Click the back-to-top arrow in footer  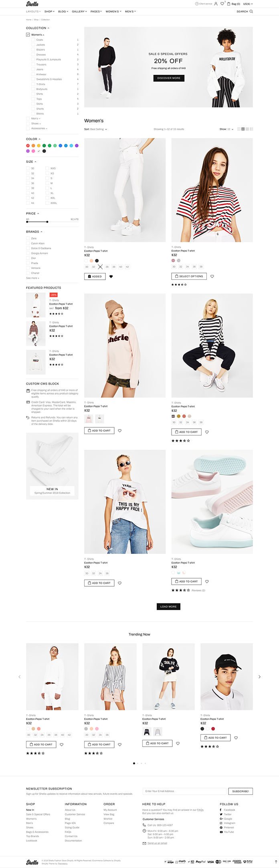click(275, 861)
